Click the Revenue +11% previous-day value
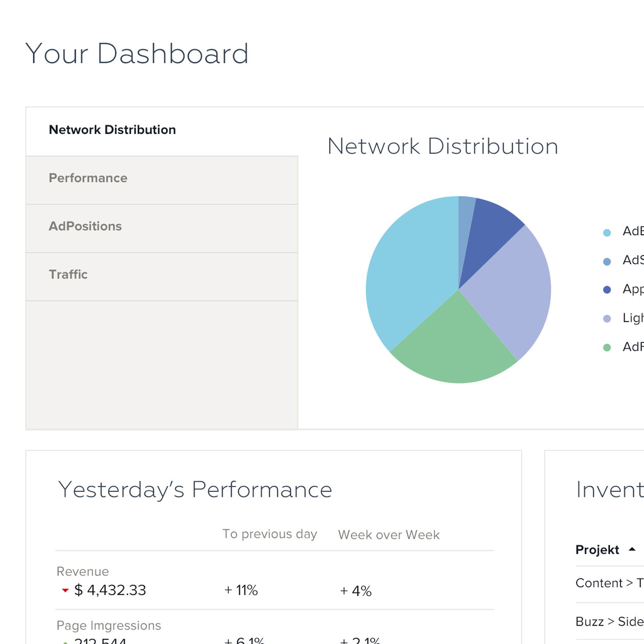This screenshot has width=644, height=644. tap(241, 590)
